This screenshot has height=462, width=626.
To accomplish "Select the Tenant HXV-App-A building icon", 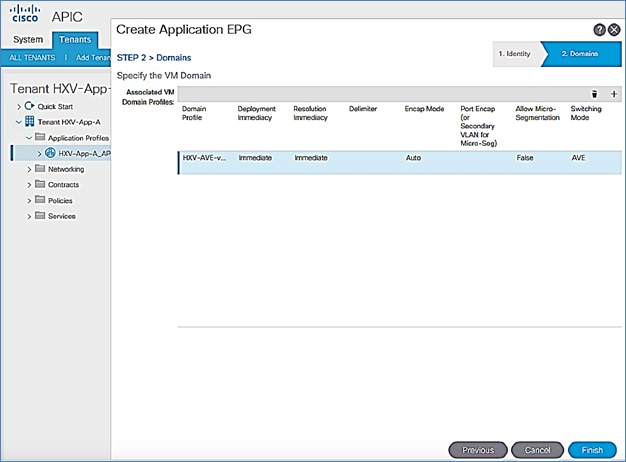I will 30,121.
